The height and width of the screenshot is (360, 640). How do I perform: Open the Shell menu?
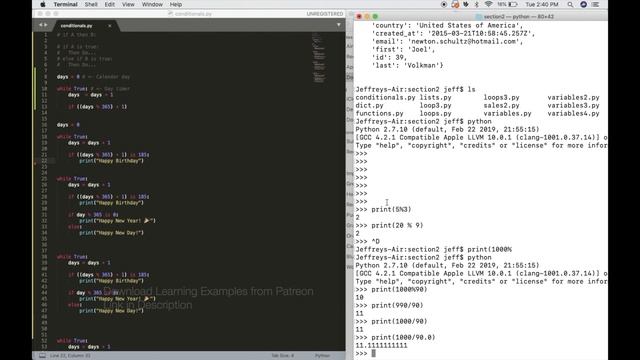click(91, 4)
